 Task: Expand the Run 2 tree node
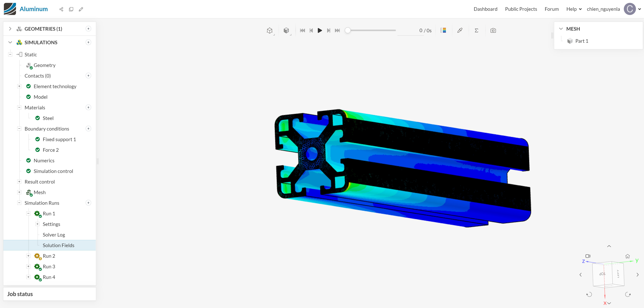point(28,256)
